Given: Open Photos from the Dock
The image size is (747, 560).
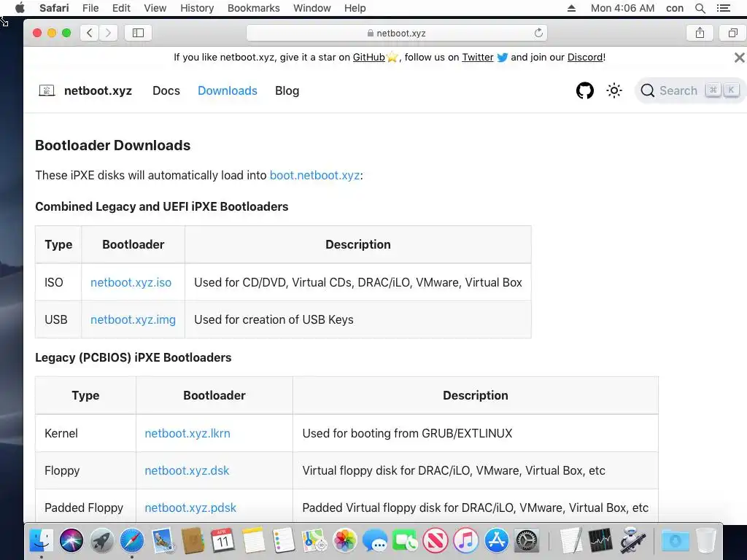Looking at the screenshot, I should [x=344, y=540].
